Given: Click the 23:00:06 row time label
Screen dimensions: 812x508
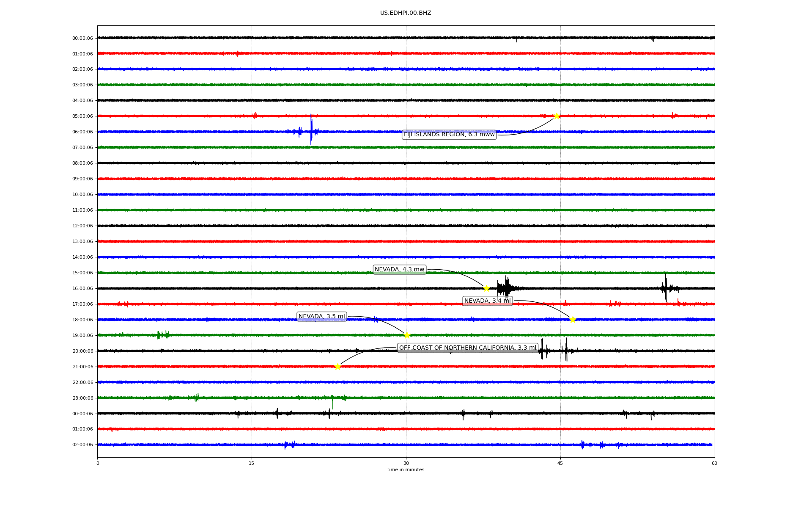Looking at the screenshot, I should [82, 398].
